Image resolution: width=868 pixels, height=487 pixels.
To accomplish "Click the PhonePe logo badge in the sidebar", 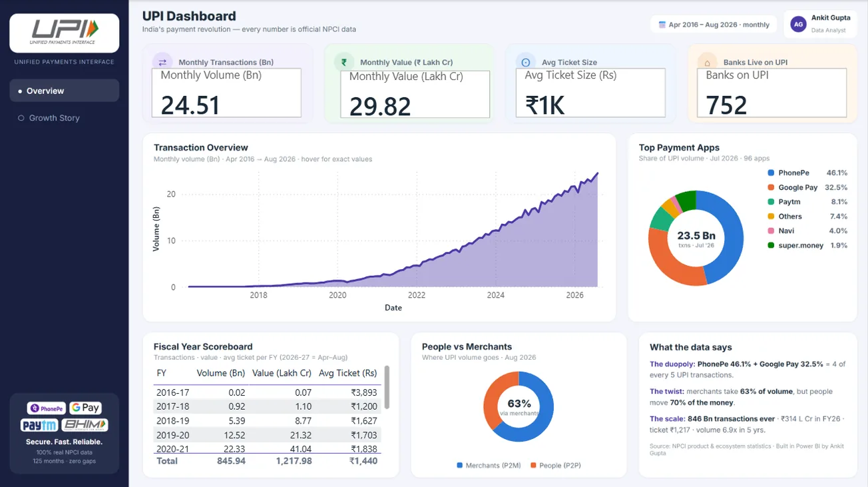I will click(x=46, y=408).
